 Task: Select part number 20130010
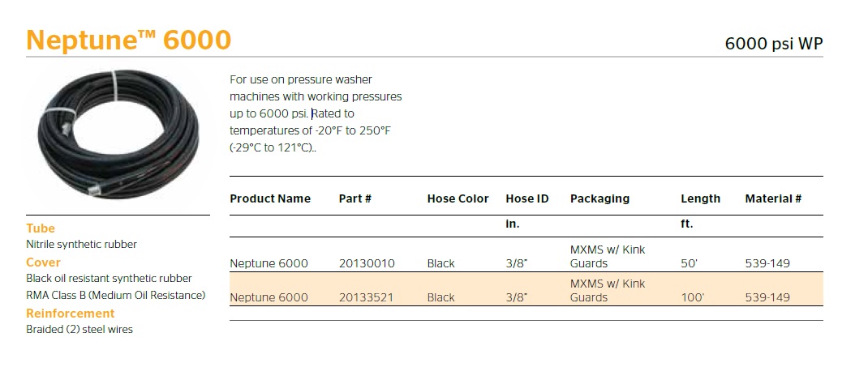366,263
